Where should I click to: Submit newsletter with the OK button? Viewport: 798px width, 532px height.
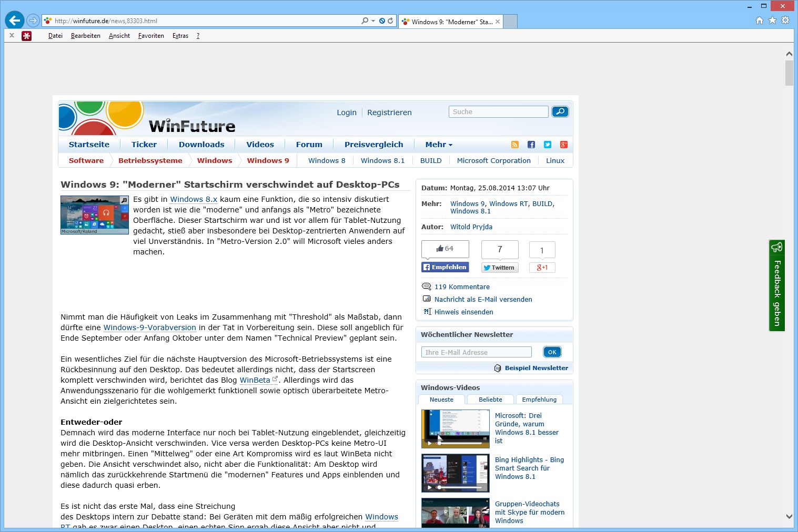[552, 352]
